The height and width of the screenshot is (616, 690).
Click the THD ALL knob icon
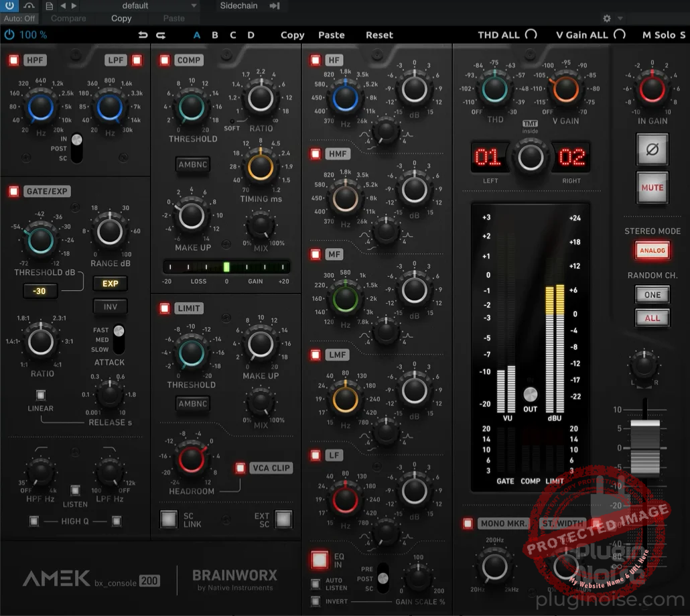[x=531, y=34]
